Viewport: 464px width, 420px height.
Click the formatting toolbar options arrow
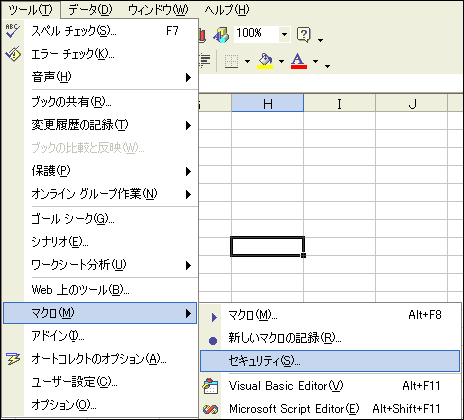tap(328, 66)
